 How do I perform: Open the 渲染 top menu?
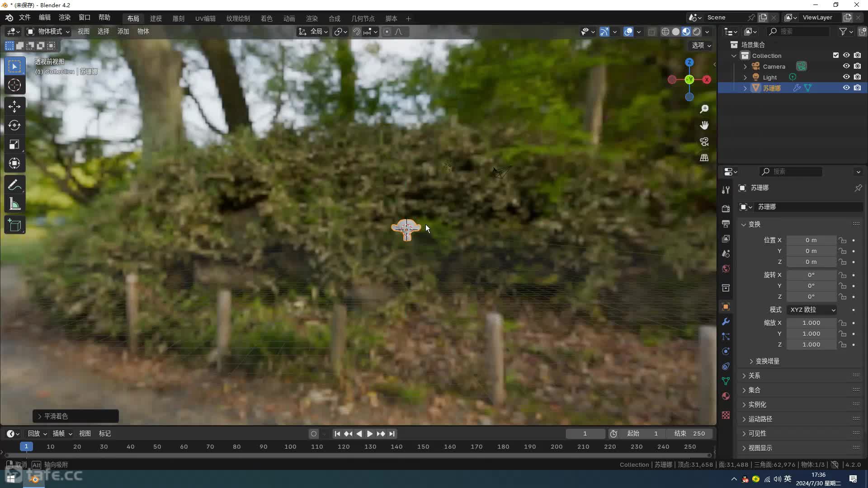pos(65,17)
